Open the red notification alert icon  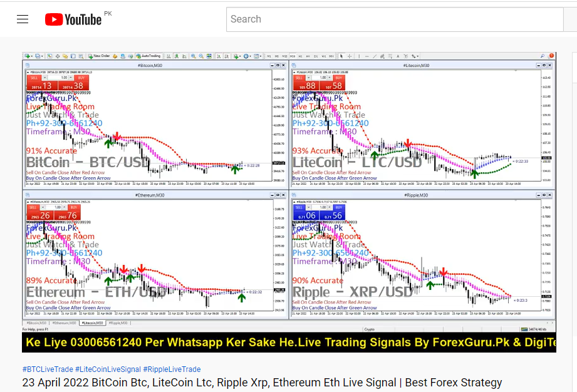coord(551,56)
